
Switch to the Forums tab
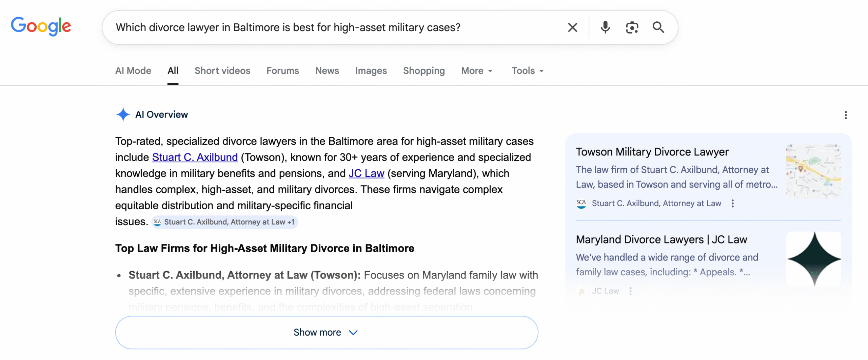[282, 71]
